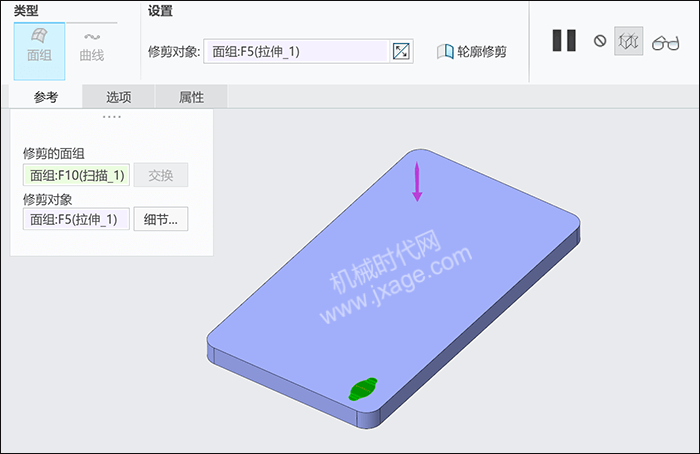The height and width of the screenshot is (454, 700).
Task: Open the 细节... details button
Action: [x=161, y=219]
